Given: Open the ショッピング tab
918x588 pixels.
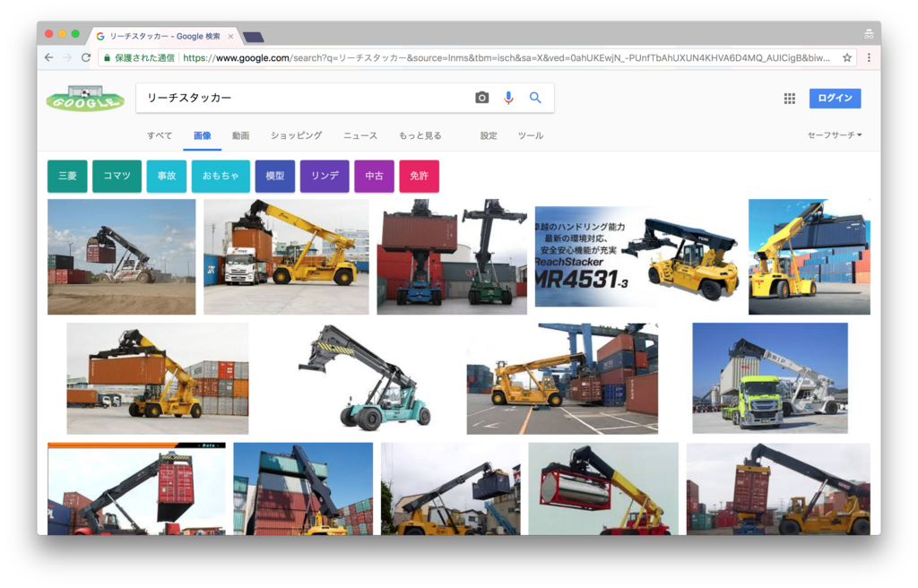Looking at the screenshot, I should (296, 136).
